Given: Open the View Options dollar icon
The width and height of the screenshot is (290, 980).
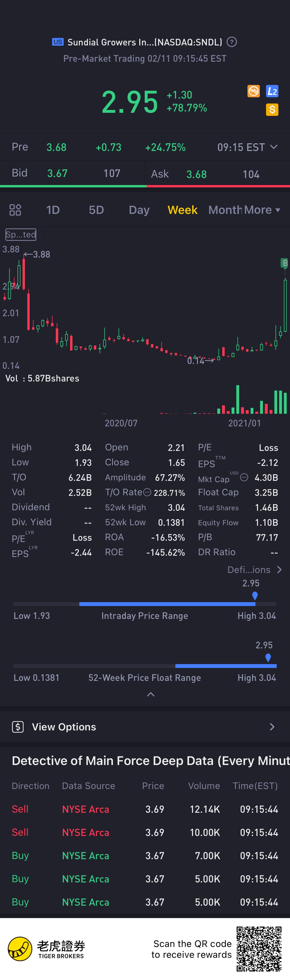Looking at the screenshot, I should pyautogui.click(x=18, y=727).
